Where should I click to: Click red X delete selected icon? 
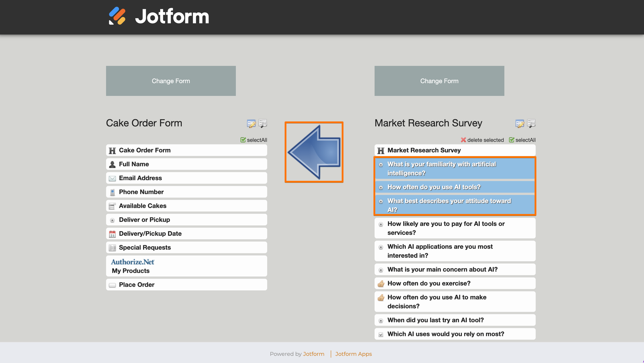pos(463,140)
